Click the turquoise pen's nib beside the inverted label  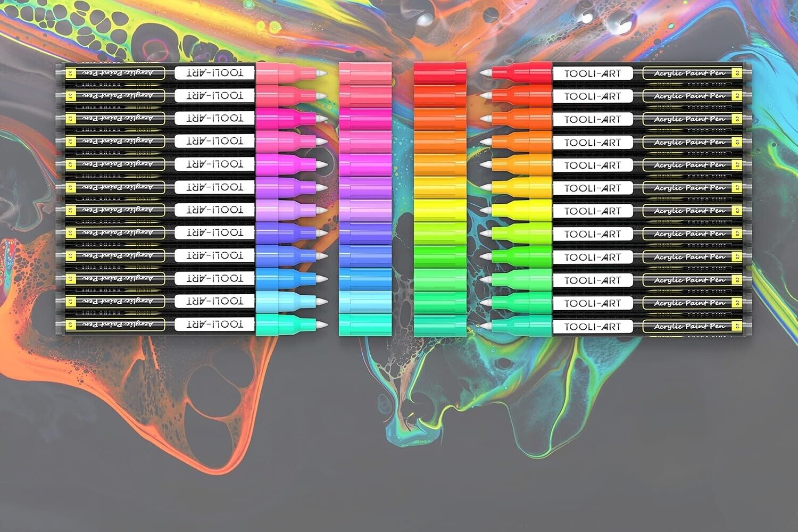[x=321, y=324]
